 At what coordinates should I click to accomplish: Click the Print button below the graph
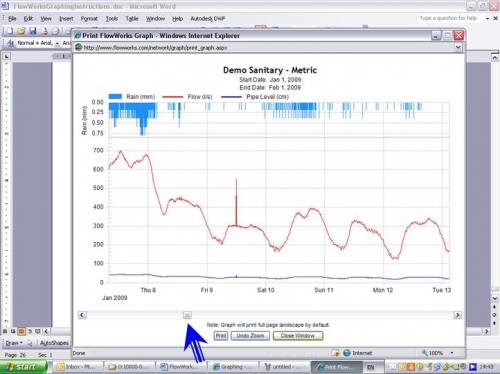click(221, 336)
